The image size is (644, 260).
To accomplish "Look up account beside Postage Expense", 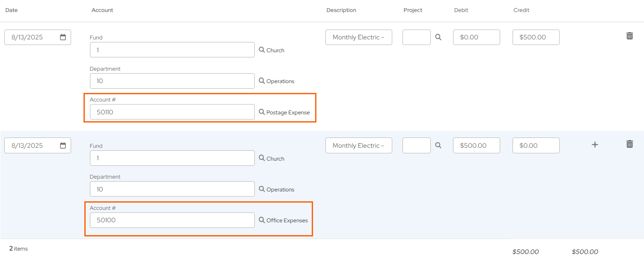I will point(262,112).
